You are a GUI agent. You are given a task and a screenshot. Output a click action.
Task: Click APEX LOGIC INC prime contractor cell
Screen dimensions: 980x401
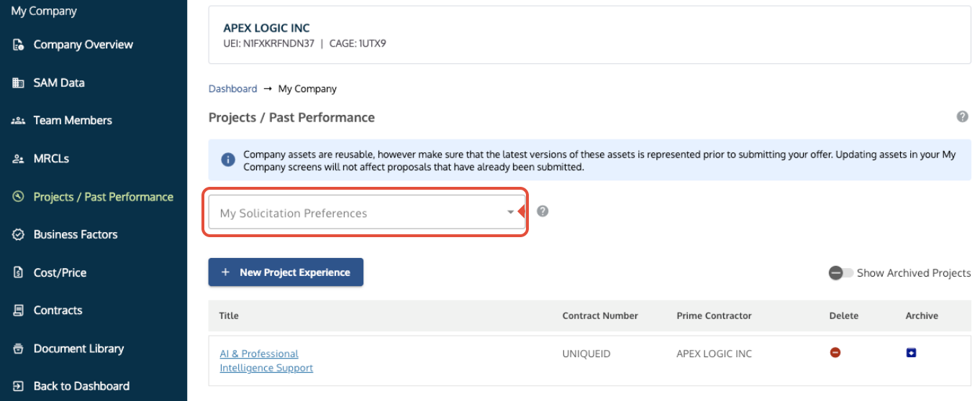pos(714,354)
